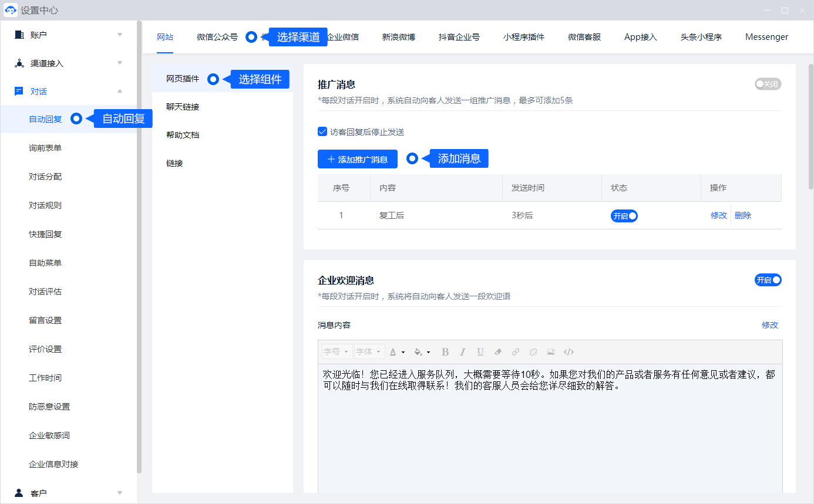814x504 pixels.
Task: Disable the 企业欢迎消息 switch
Action: [768, 280]
